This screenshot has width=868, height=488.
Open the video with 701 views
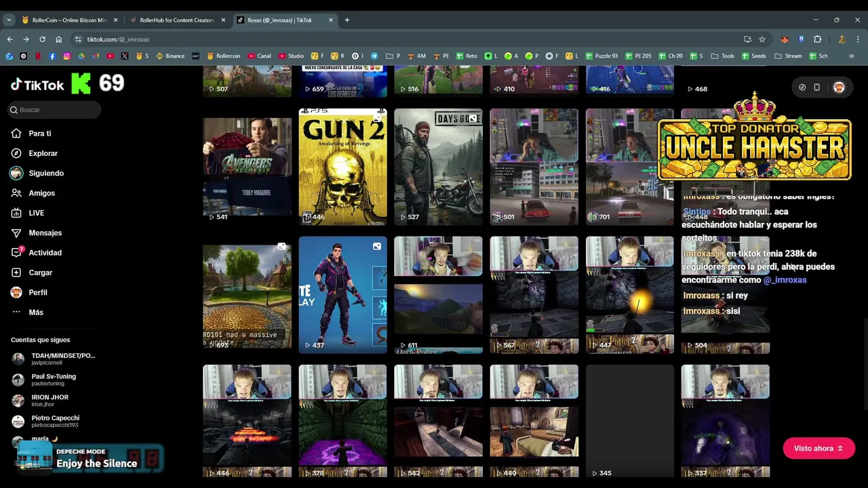coord(630,167)
